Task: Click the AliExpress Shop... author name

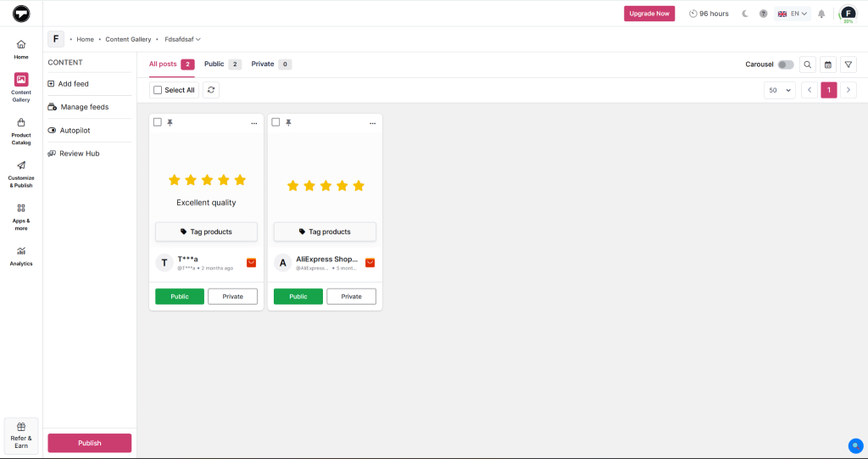Action: pos(327,259)
